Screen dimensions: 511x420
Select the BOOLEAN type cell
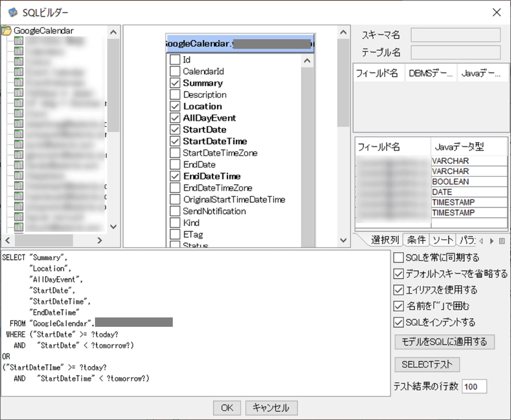coord(469,181)
